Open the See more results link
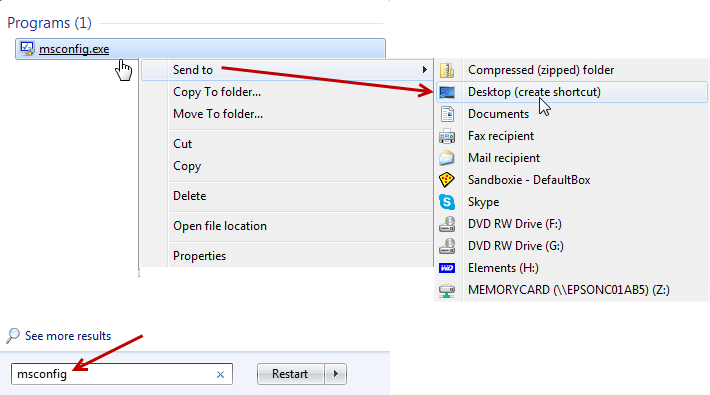Screen dimensions: 710x395 pos(68,336)
